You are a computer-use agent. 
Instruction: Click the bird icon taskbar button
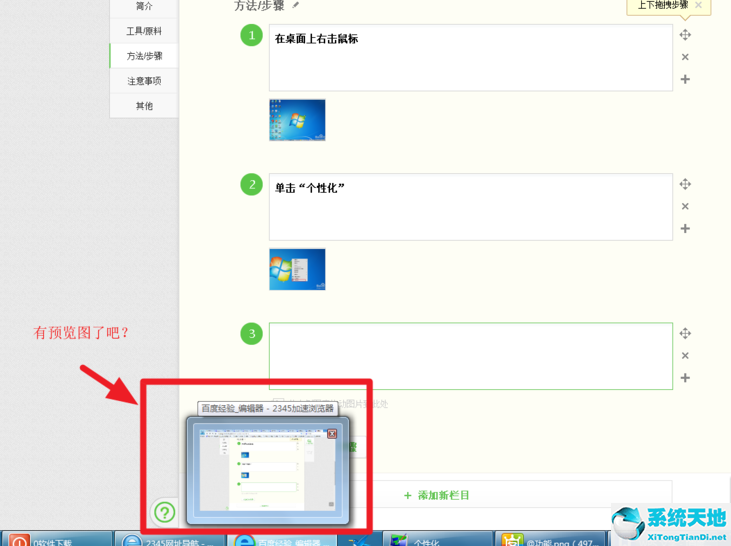(360, 540)
